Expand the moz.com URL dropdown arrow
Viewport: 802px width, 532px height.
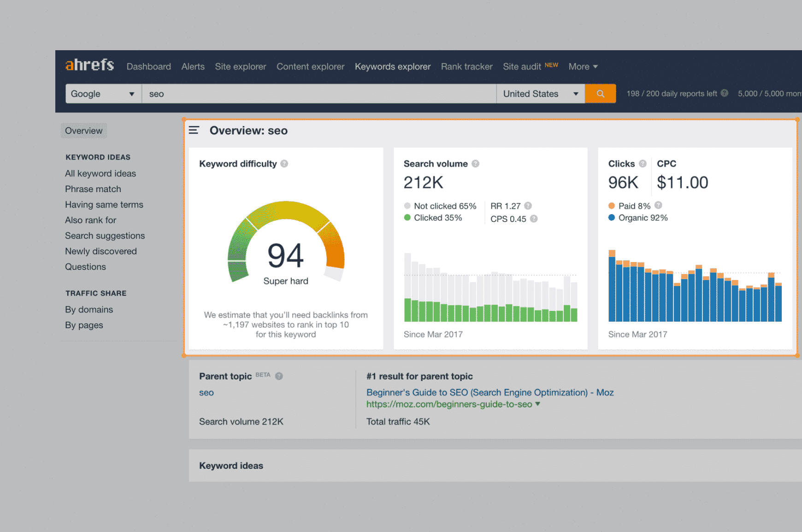pos(537,404)
